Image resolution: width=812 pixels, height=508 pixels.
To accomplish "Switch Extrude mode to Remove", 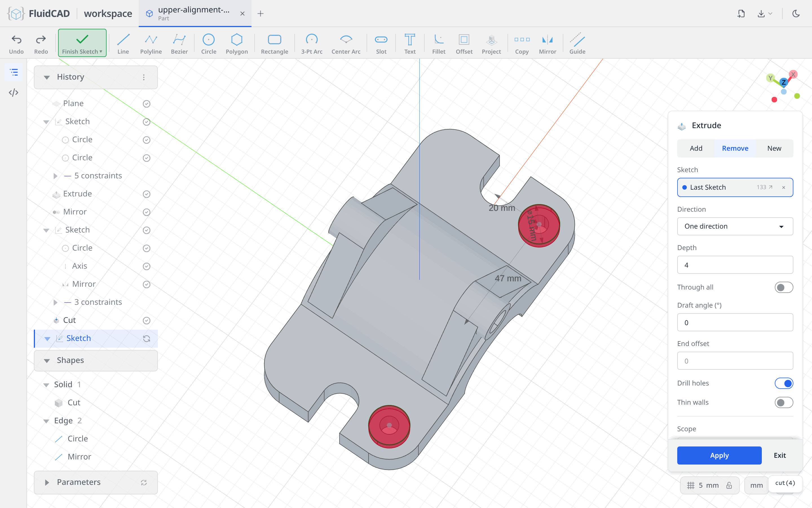I will click(x=735, y=148).
